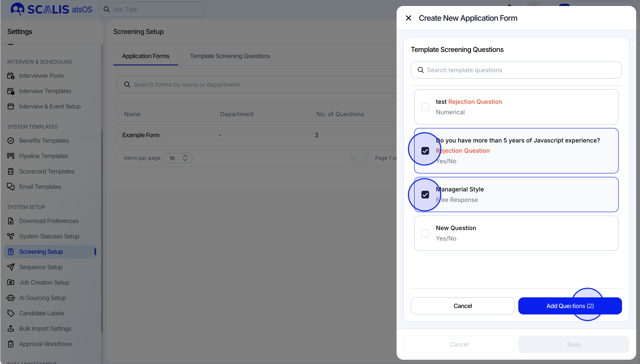
Task: Open Pipeline Templates via its icon
Action: [10, 156]
